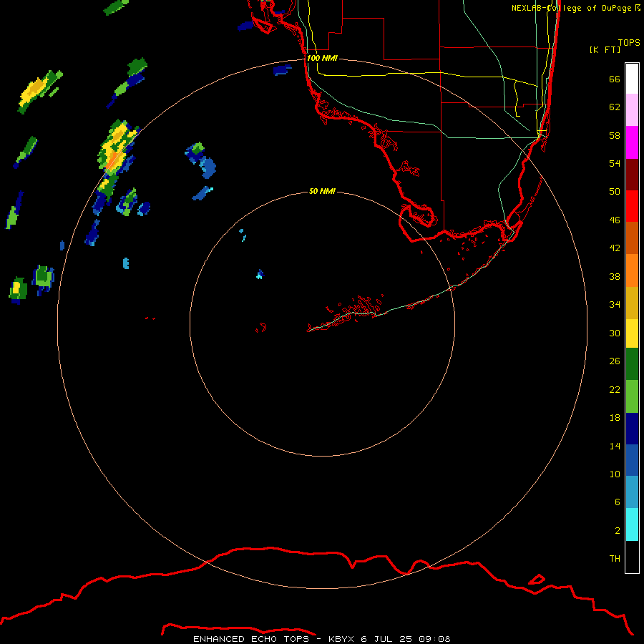Click the "66" legend value
The width and height of the screenshot is (644, 644).
pos(615,79)
